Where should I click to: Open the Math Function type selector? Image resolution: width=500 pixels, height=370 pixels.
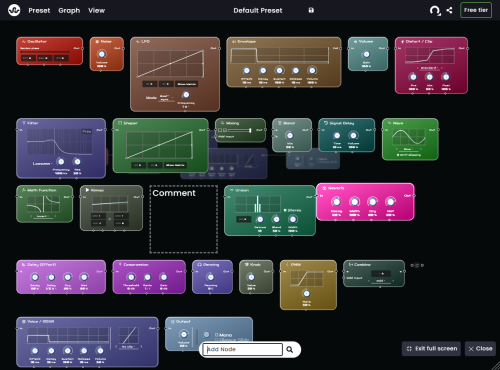43,216
